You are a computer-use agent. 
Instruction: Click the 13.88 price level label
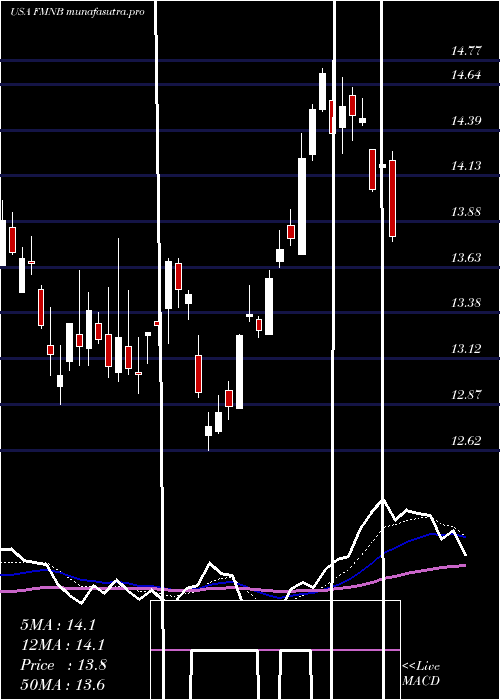(466, 212)
